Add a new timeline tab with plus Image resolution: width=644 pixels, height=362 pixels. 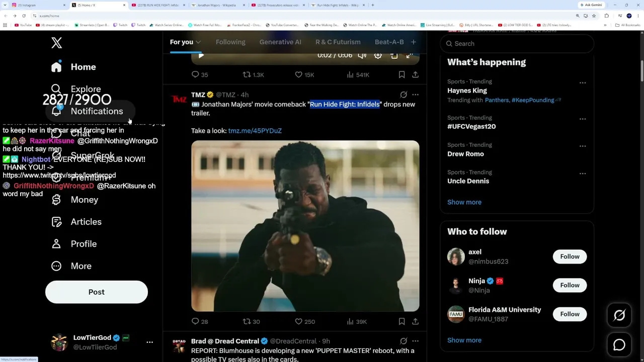coord(413,42)
